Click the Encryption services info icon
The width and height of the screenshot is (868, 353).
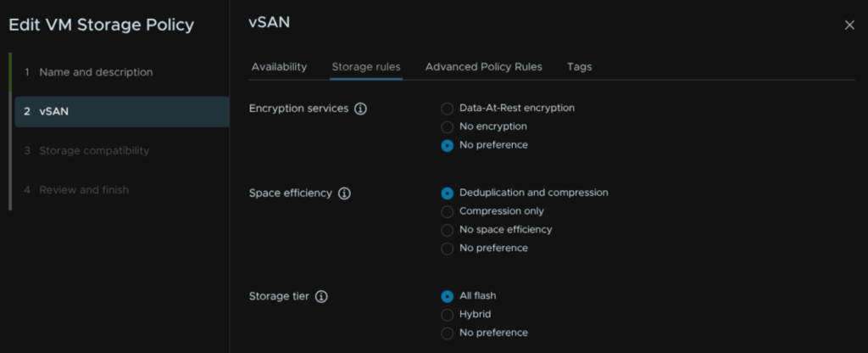tap(360, 109)
